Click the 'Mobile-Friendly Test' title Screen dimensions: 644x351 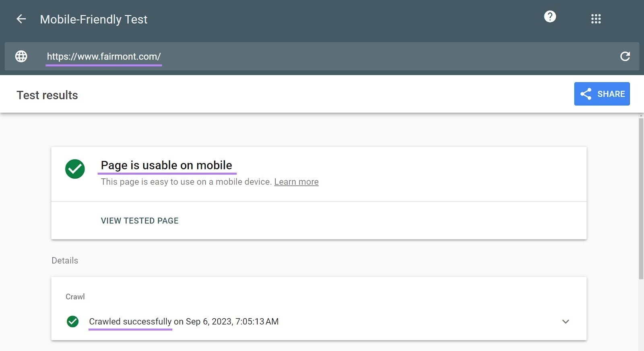(x=94, y=19)
